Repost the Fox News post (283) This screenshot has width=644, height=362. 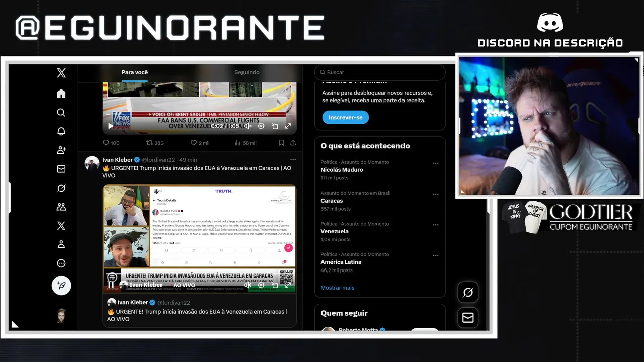coord(154,143)
